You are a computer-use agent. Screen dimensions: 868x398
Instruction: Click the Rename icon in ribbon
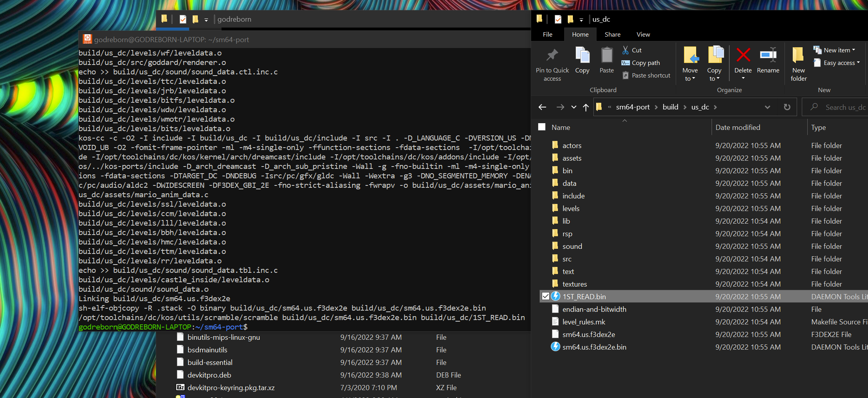pyautogui.click(x=768, y=55)
